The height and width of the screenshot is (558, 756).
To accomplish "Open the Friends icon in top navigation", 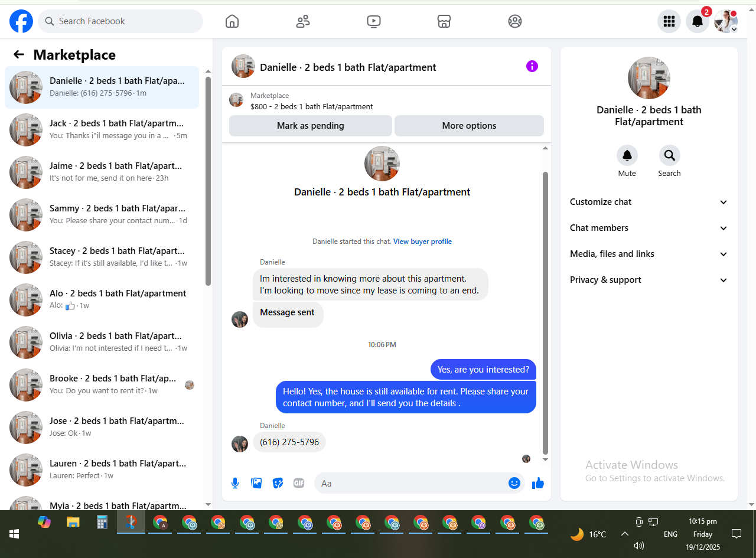I will [x=303, y=21].
